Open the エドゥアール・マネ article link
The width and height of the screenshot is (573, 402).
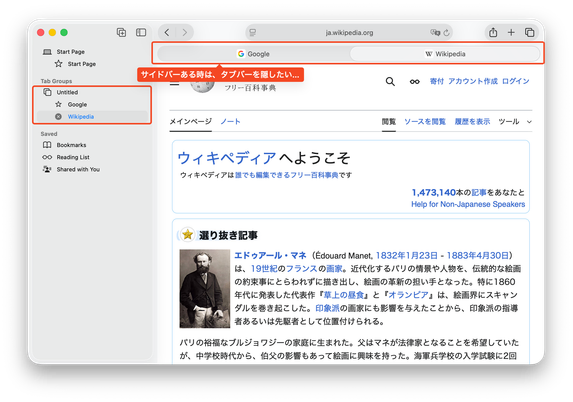click(x=270, y=255)
